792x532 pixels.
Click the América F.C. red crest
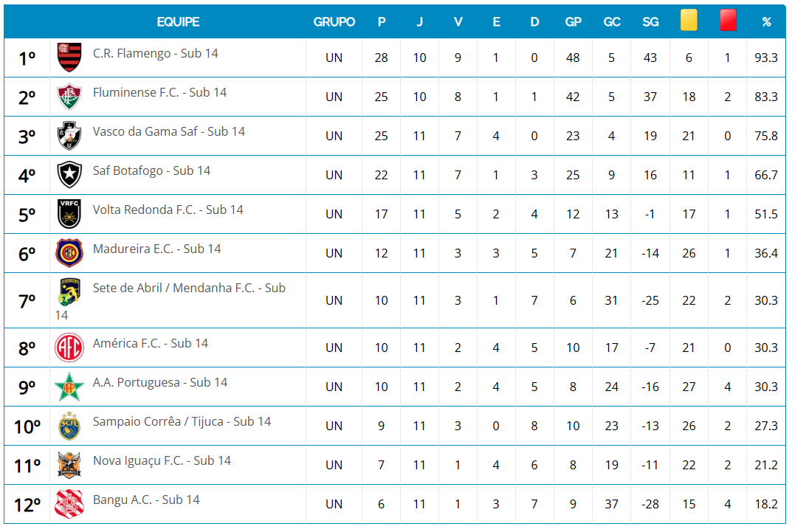pos(69,347)
